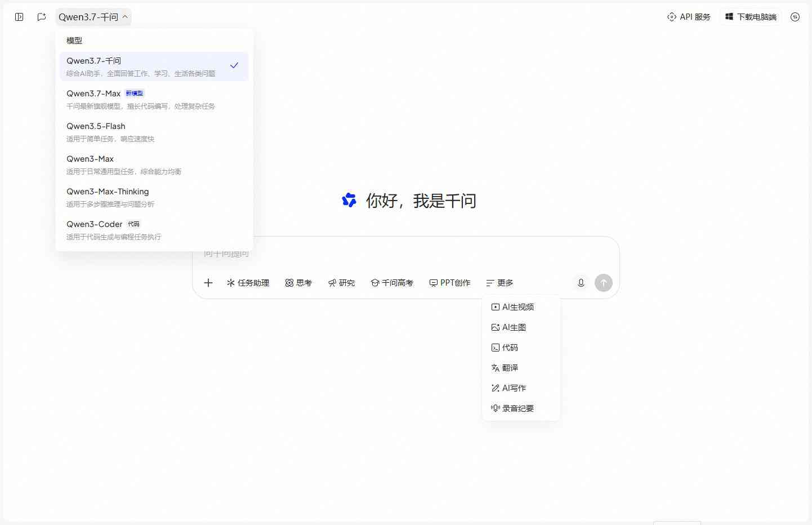
Task: Select the Qwen3.7-千问 model option
Action: tap(154, 66)
